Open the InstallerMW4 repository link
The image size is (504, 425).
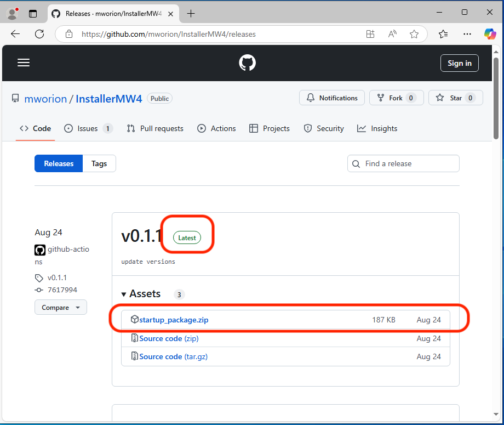(108, 99)
